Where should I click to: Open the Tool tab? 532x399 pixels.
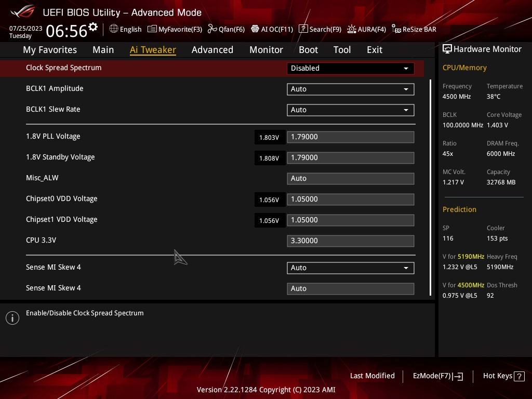click(x=342, y=50)
